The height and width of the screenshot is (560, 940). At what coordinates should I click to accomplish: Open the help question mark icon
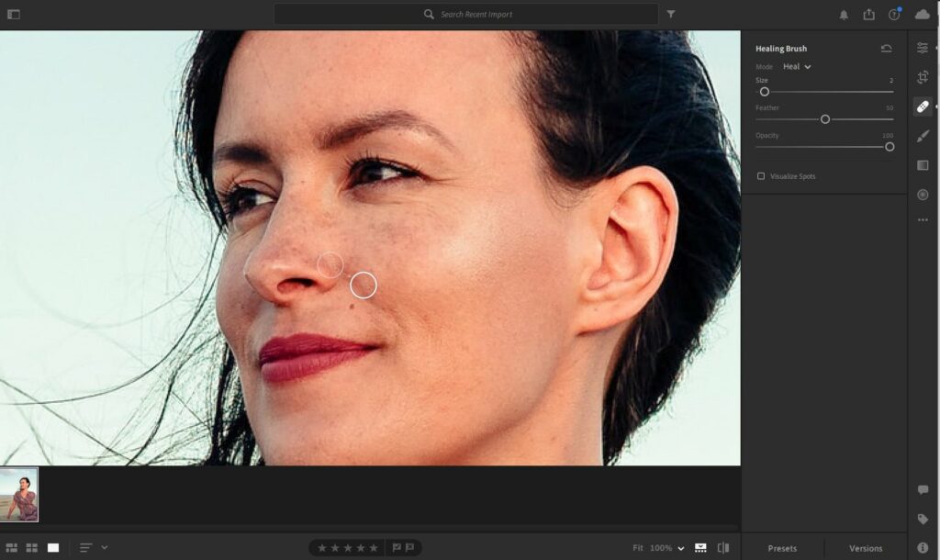[894, 15]
